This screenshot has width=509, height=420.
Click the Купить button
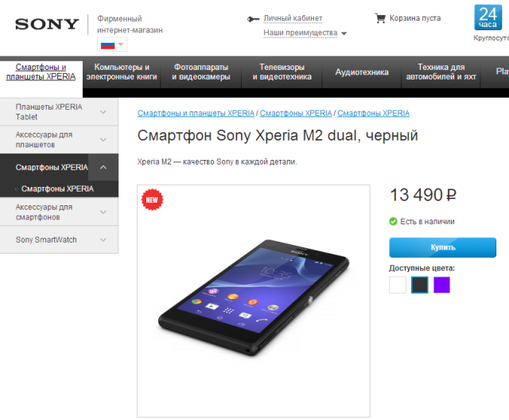[442, 247]
